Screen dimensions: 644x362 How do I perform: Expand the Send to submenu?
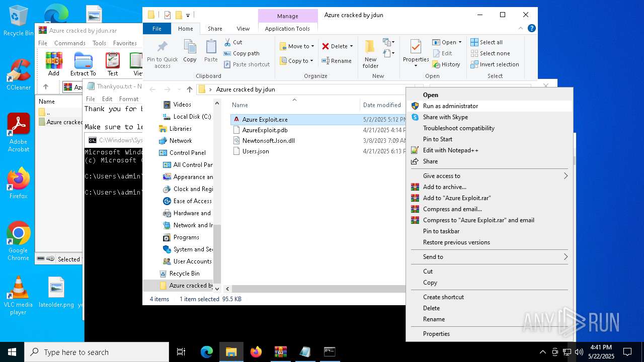click(x=566, y=257)
